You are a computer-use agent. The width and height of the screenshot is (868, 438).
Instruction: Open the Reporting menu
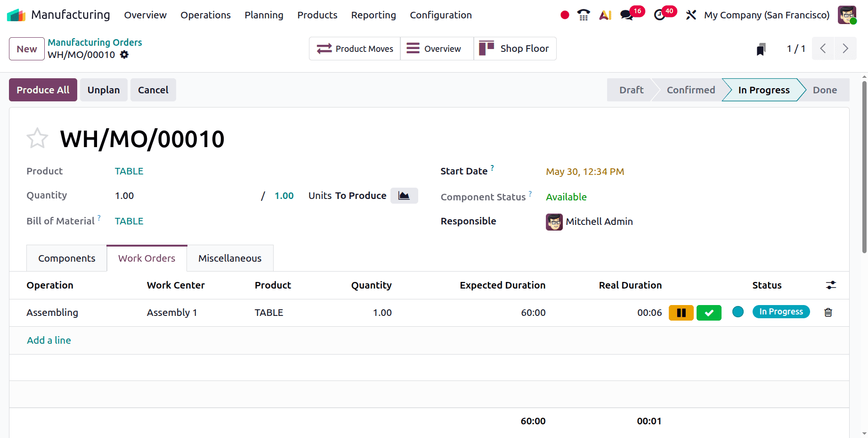click(x=373, y=15)
